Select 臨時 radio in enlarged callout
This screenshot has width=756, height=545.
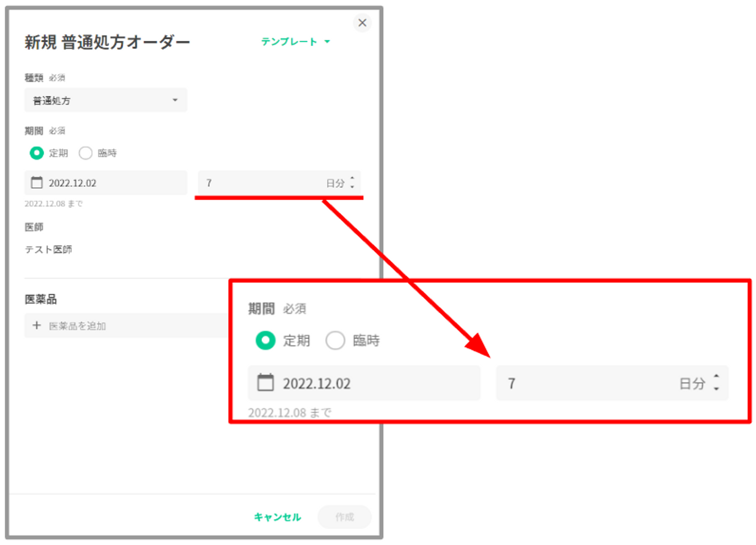pos(335,340)
